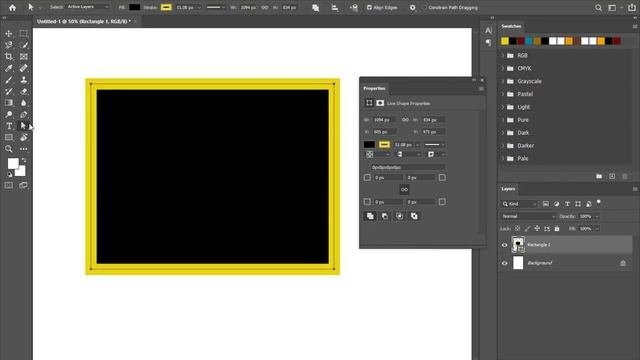
Task: Click create new swatch button
Action: (x=612, y=176)
